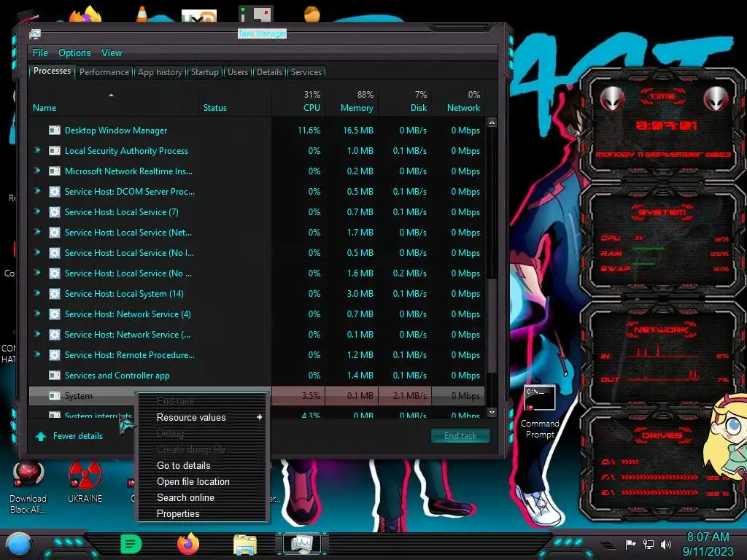Viewport: 747px width, 560px height.
Task: Click Task Manager title bar icon
Action: point(35,34)
